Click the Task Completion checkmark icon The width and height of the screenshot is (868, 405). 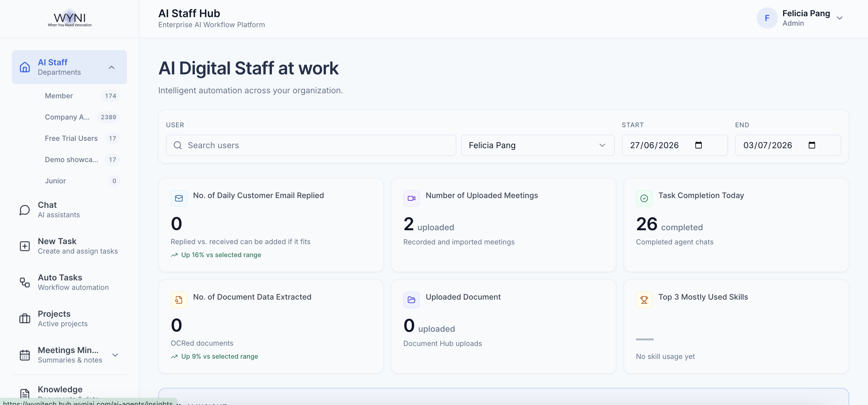click(x=644, y=198)
